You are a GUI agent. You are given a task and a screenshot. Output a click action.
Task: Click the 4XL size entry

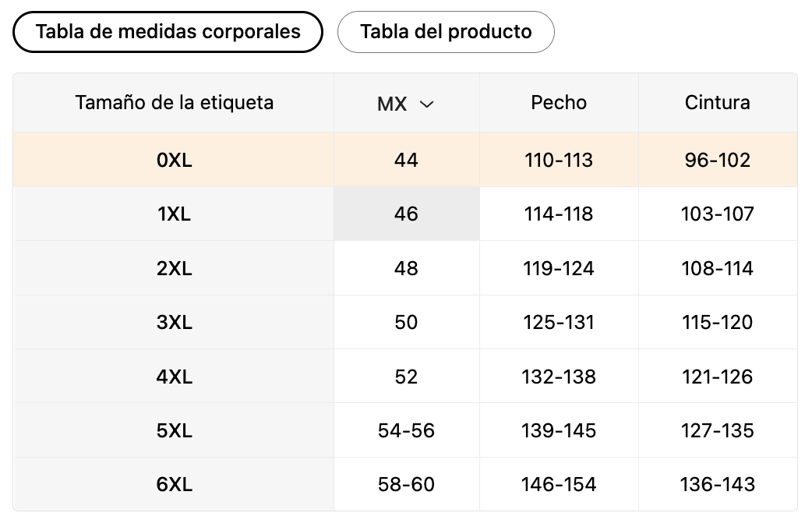click(x=174, y=376)
